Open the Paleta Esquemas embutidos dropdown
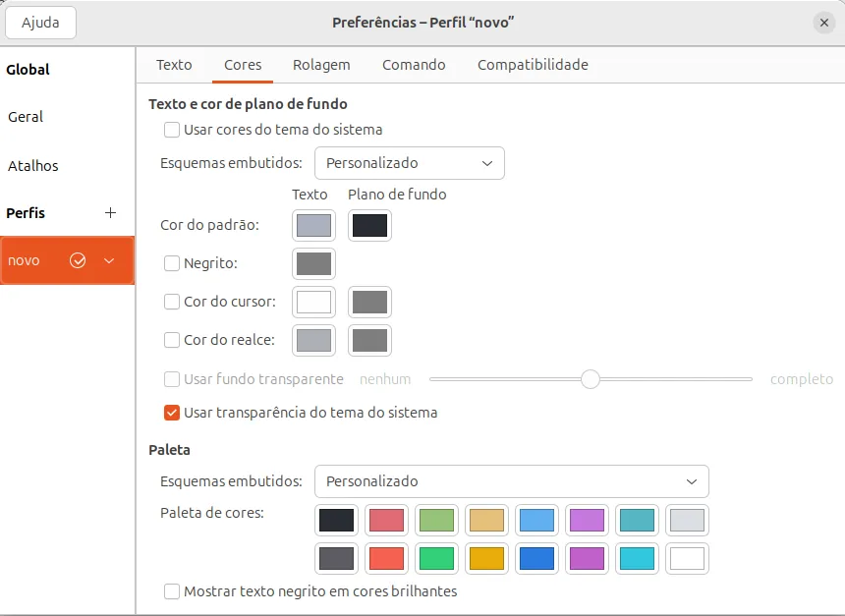Image resolution: width=845 pixels, height=616 pixels. point(511,481)
